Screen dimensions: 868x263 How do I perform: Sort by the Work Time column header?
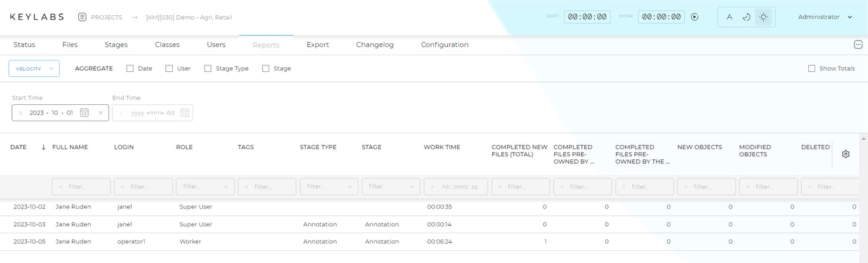442,147
